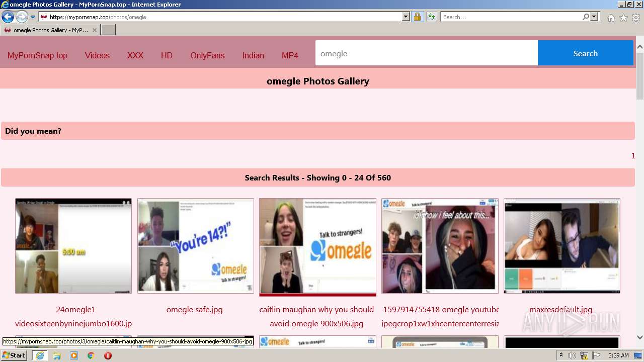Open the Videos navigation link
The width and height of the screenshot is (644, 362).
[x=97, y=55]
